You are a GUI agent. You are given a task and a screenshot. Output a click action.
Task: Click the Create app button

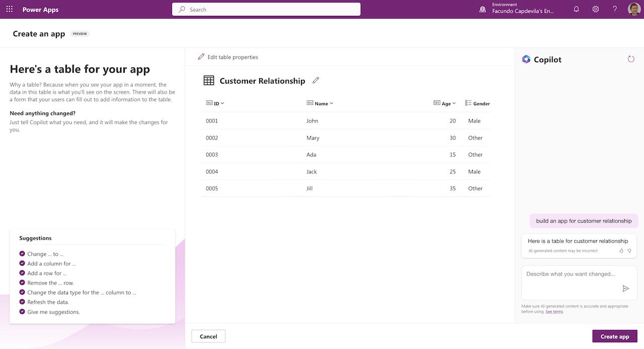point(614,336)
